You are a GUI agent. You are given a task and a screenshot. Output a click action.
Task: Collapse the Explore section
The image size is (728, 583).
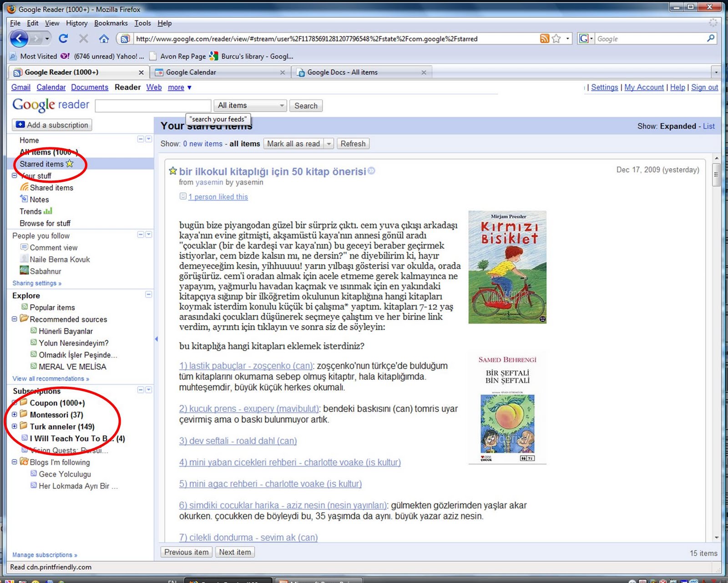point(148,295)
